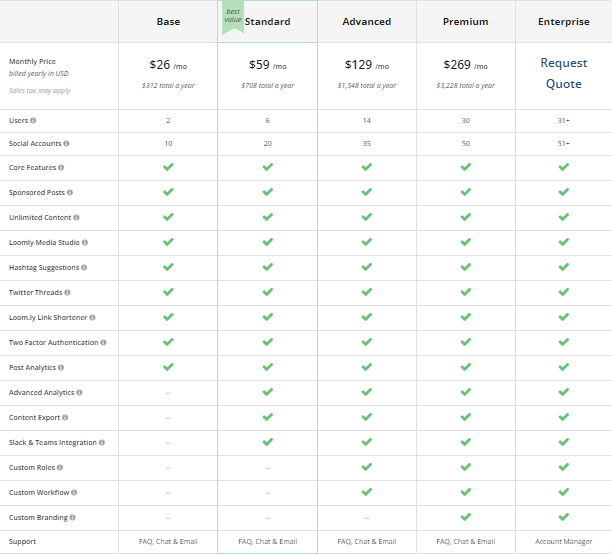Show Loomly Media Studio info icon
This screenshot has width=612, height=555.
click(x=84, y=243)
